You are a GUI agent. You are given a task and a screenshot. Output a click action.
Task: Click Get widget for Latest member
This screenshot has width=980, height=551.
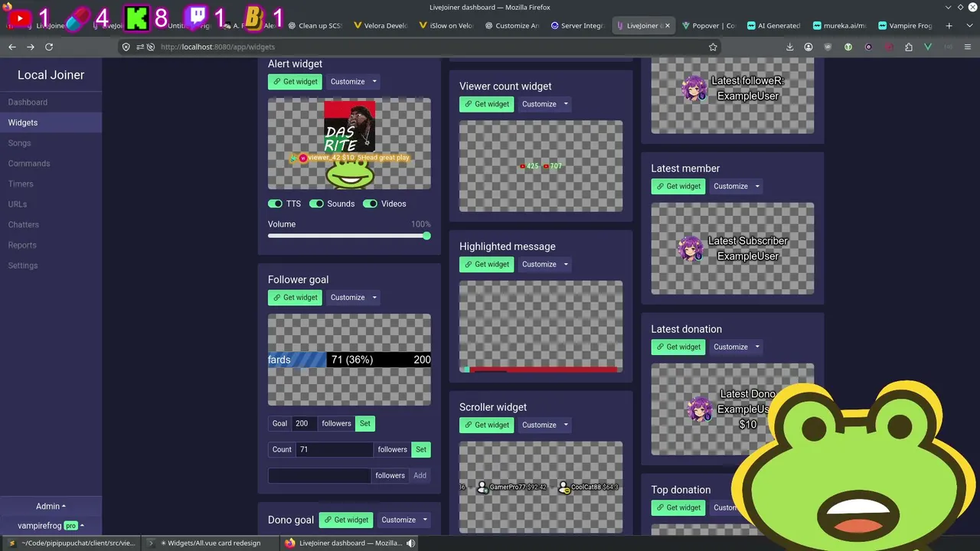(678, 186)
